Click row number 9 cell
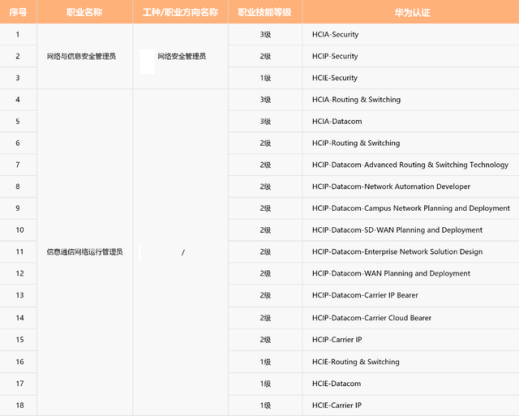 tap(18, 208)
